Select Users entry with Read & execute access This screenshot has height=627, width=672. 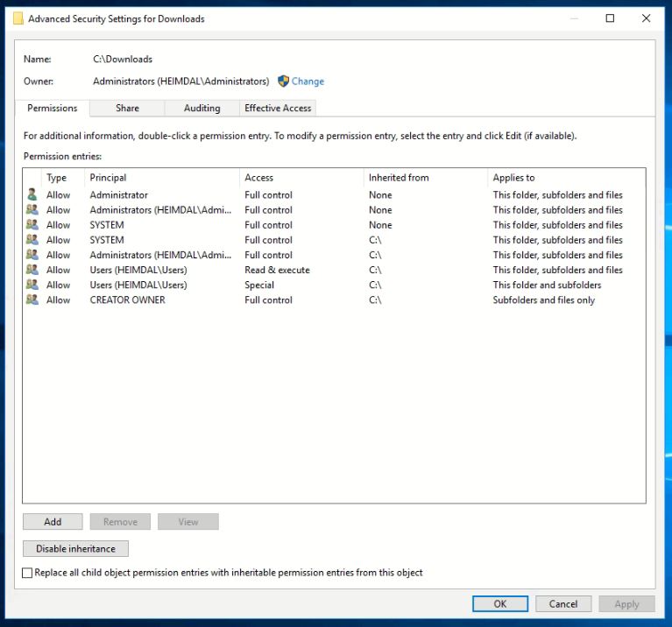(x=138, y=270)
